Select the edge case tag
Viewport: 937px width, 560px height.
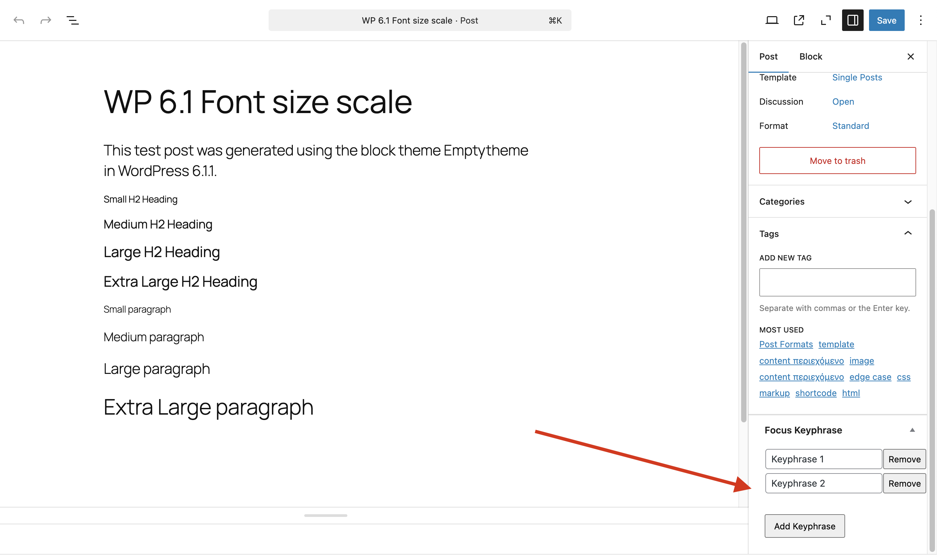(x=870, y=377)
